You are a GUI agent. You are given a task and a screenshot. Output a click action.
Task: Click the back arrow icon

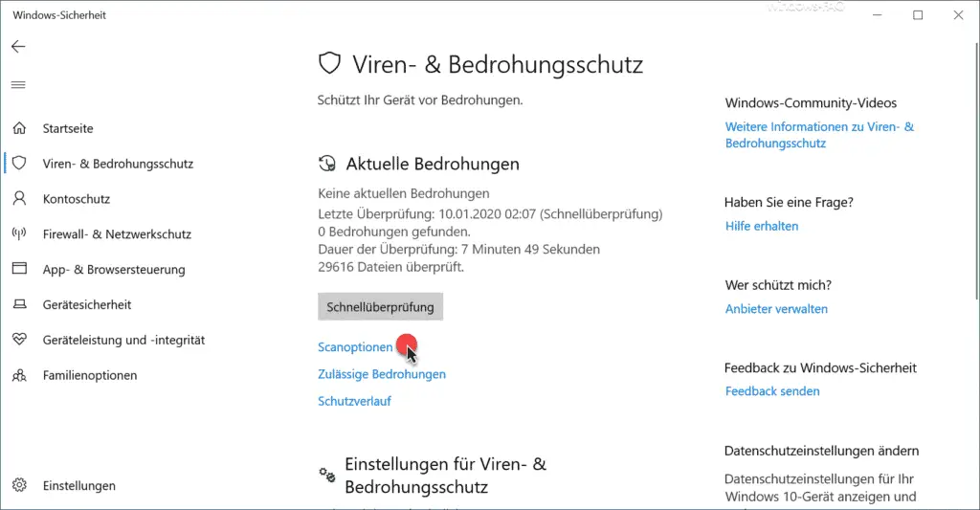pos(18,47)
